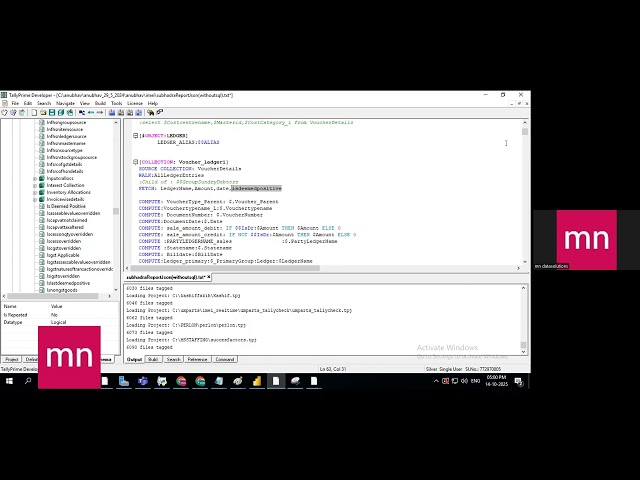Image resolution: width=640 pixels, height=480 pixels.
Task: Click the forward navigation arrow in toolbar
Action: 100,112
